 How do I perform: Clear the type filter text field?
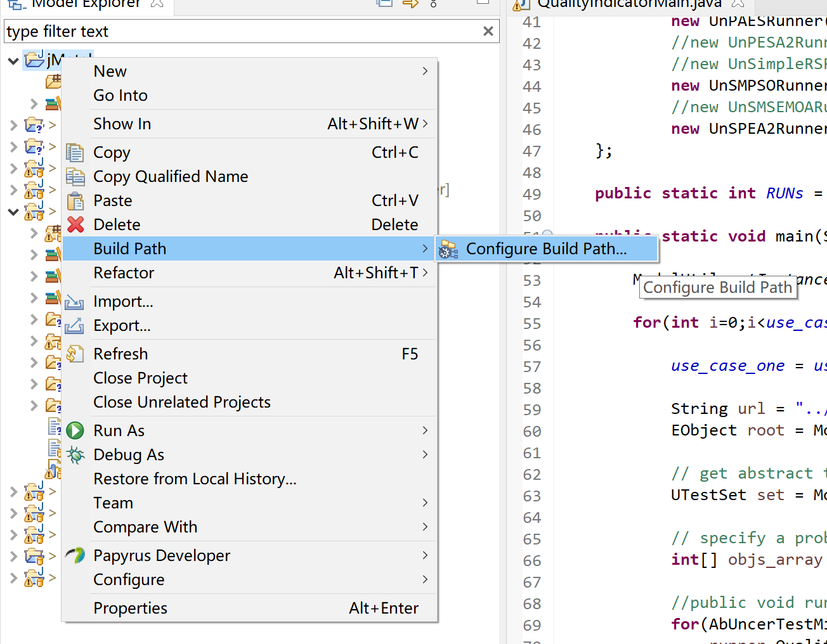487,31
